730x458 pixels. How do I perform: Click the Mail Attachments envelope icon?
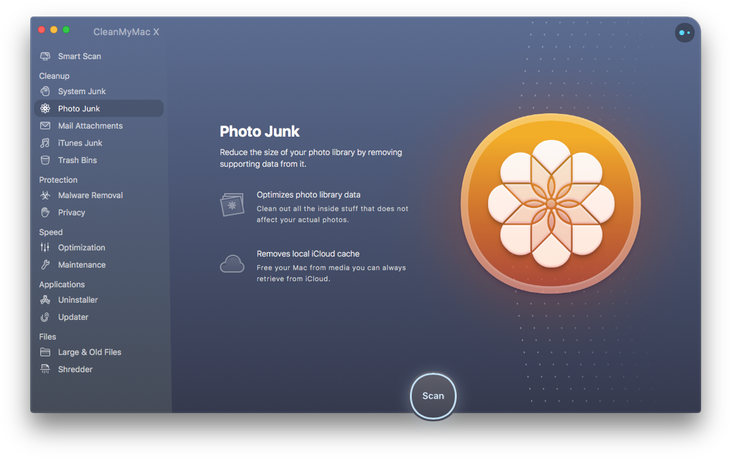tap(45, 126)
